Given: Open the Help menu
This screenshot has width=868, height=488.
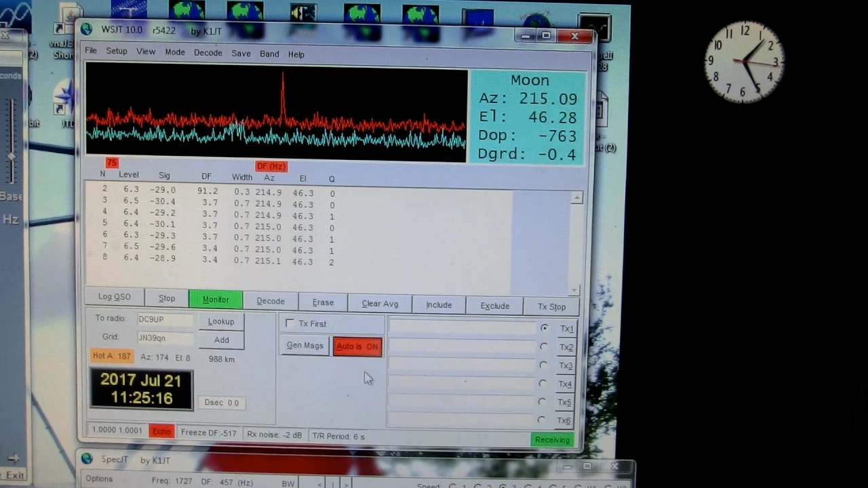Looking at the screenshot, I should click(296, 54).
